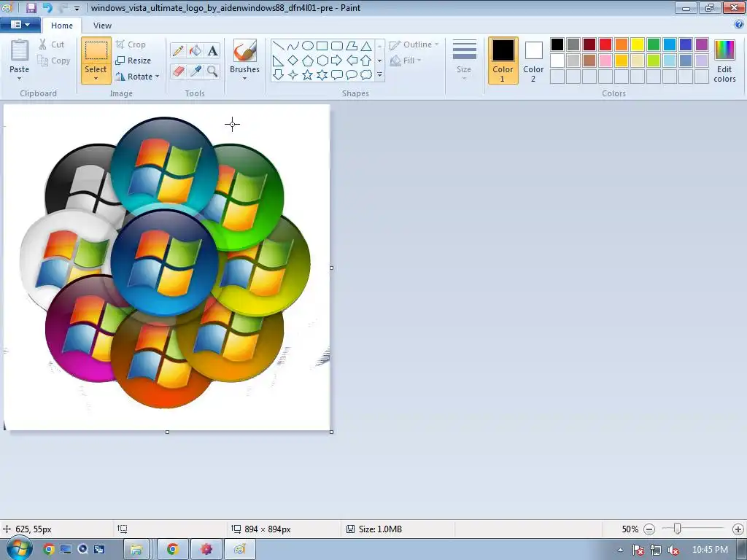Choose the Rounded rectangular callout shape
Screen dimensions: 747x560
click(x=337, y=75)
